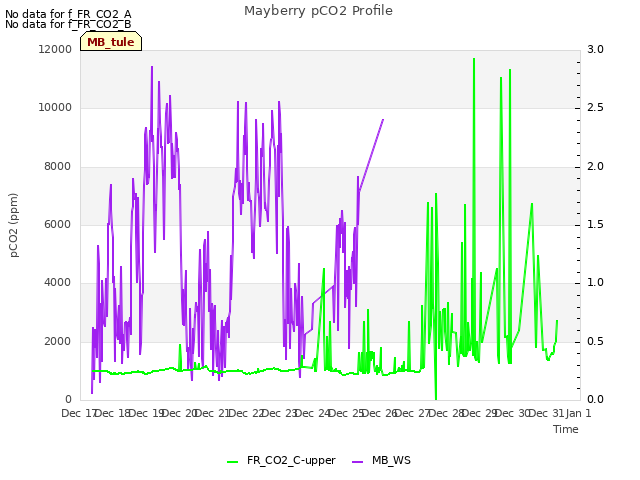This screenshot has height=480, width=640.
Task: Click the 6000 left axis tick label
Action: coord(57,224)
